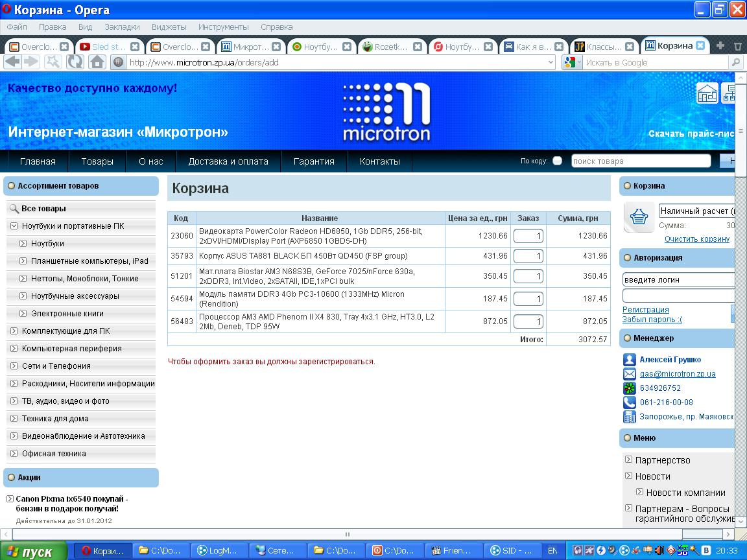Click the magic wand icon in toolbar

(x=53, y=62)
